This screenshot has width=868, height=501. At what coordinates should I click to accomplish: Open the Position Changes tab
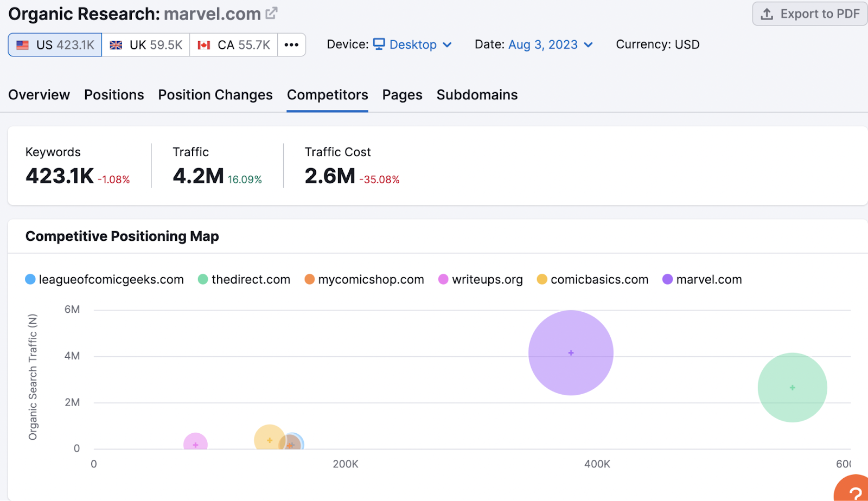(215, 95)
